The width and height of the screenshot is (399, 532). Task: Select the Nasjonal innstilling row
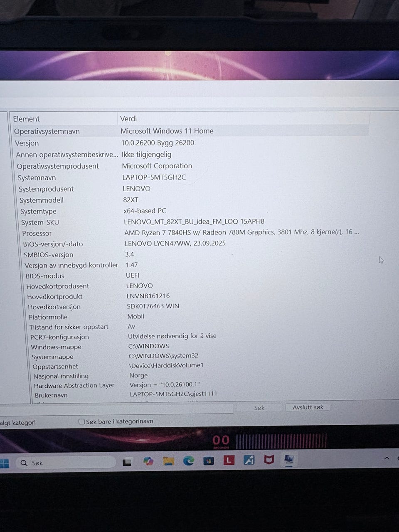[x=201, y=376]
